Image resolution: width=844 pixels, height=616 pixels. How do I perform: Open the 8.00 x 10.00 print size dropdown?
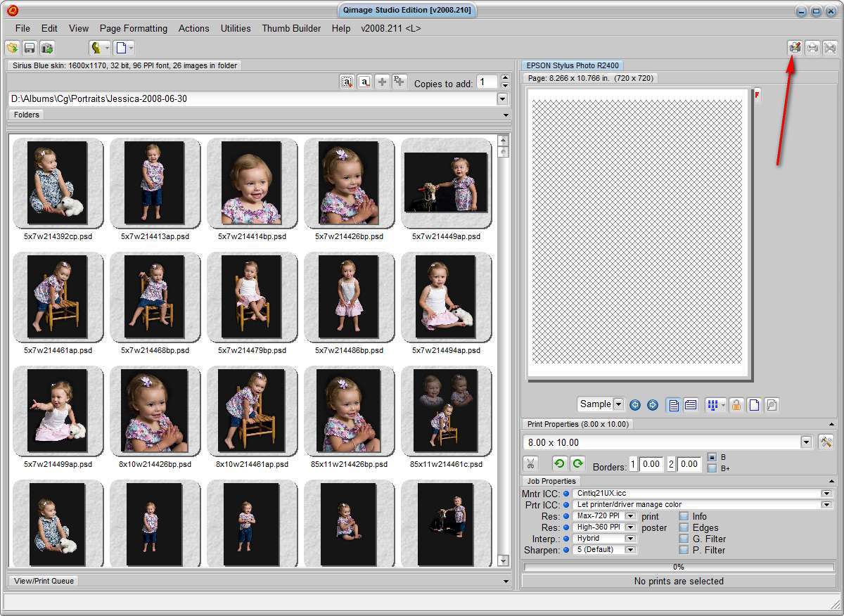pyautogui.click(x=806, y=442)
